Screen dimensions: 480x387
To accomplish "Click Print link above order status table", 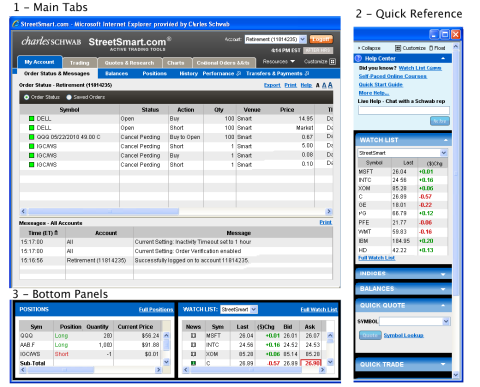I will [x=291, y=85].
